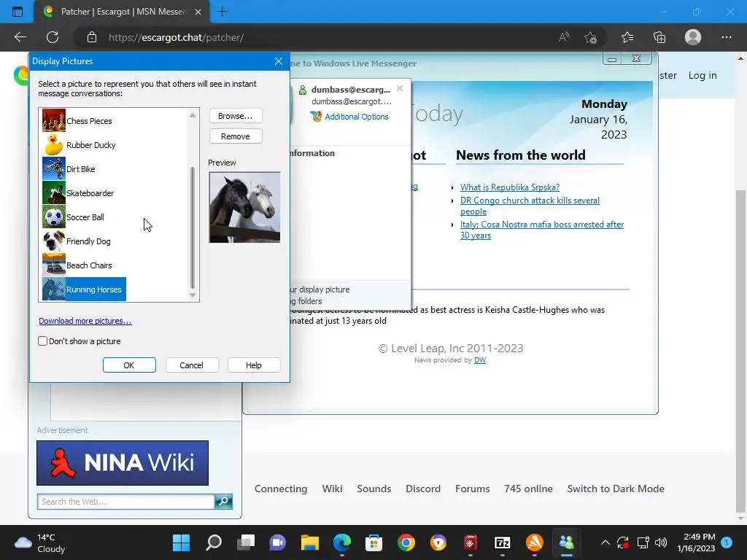Add this page to favorites

(x=591, y=37)
